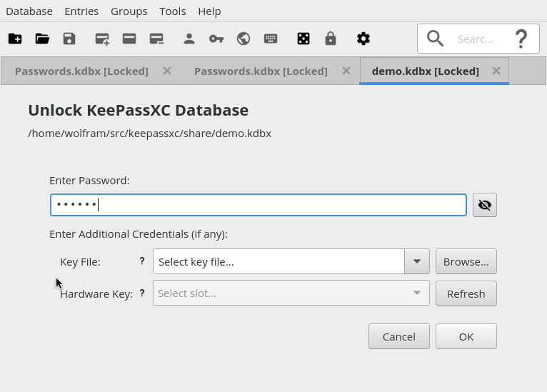The image size is (547, 392).
Task: Click the Save database floppy icon
Action: pyautogui.click(x=69, y=39)
